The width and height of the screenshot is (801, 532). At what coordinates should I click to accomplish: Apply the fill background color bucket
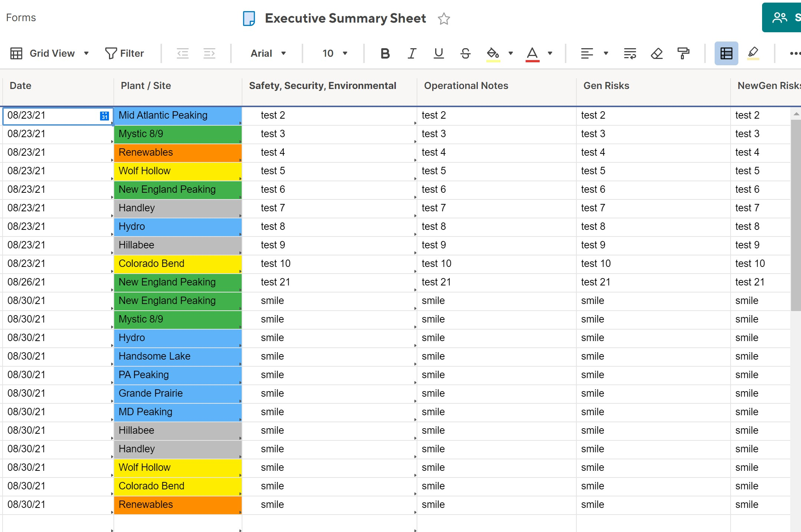click(x=493, y=54)
